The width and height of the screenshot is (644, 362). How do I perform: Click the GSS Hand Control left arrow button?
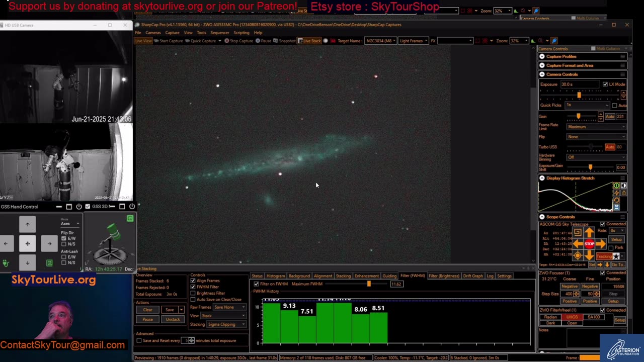pyautogui.click(x=6, y=243)
